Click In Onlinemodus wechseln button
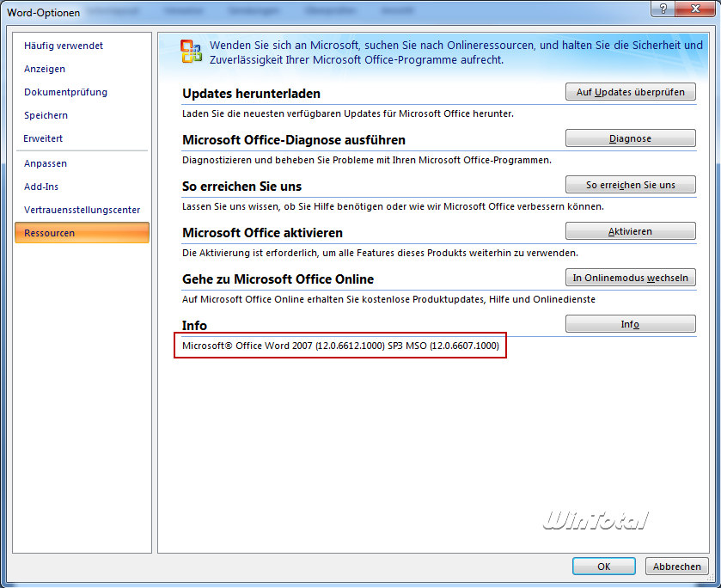The width and height of the screenshot is (721, 588). click(x=631, y=278)
